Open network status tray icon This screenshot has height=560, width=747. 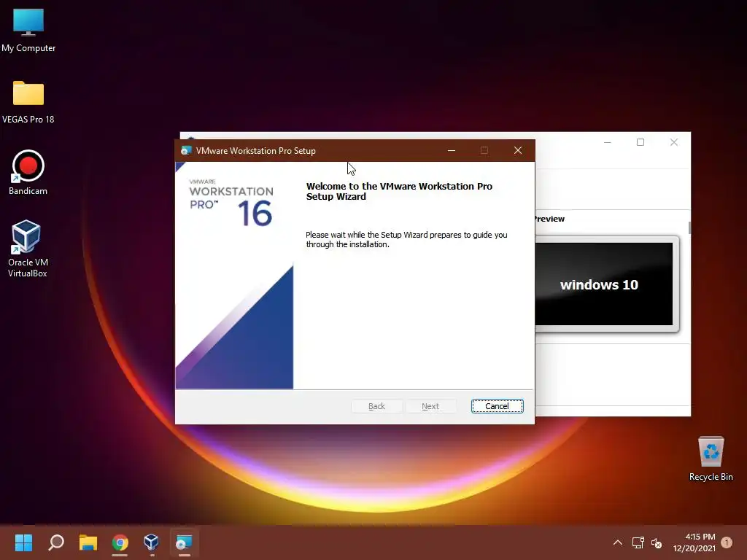[638, 542]
